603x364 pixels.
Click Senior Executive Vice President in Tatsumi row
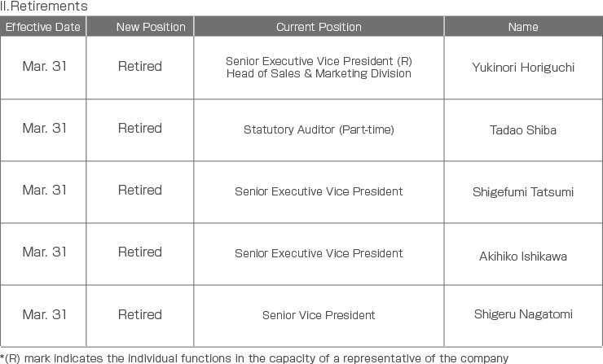[x=319, y=191]
